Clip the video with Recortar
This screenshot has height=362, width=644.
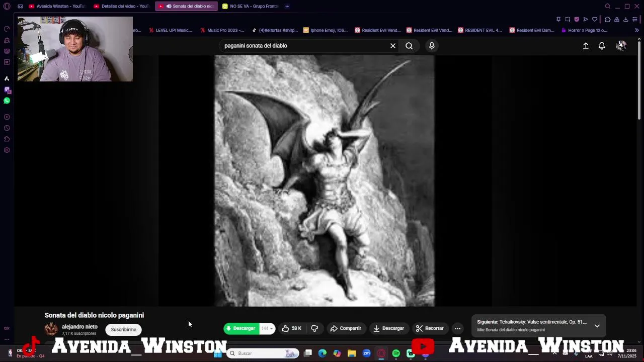430,328
